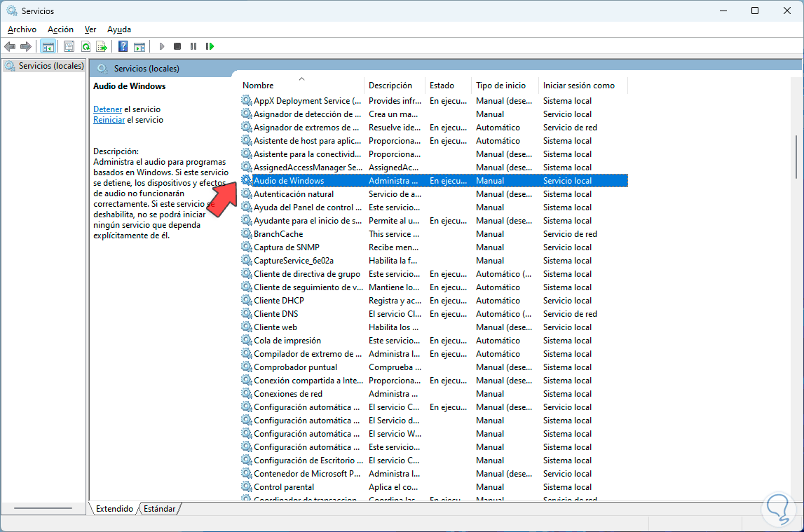Click the gear icon of Captura de SNMP
The width and height of the screenshot is (804, 532).
coord(247,247)
